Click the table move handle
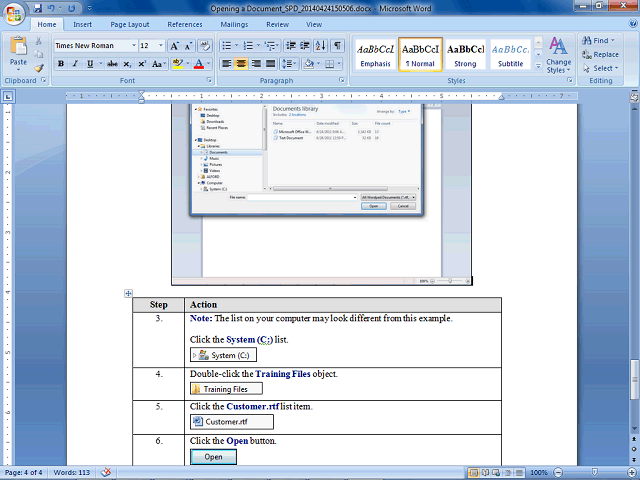The height and width of the screenshot is (480, 640). point(128,293)
